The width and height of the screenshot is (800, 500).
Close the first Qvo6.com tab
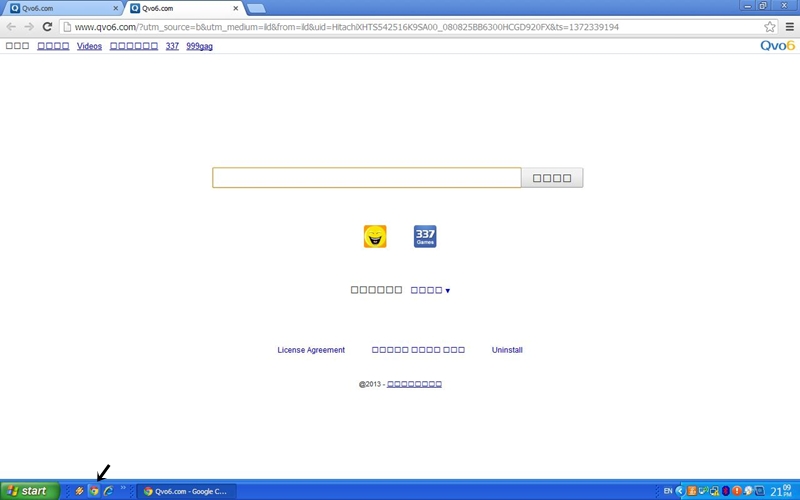(x=115, y=8)
